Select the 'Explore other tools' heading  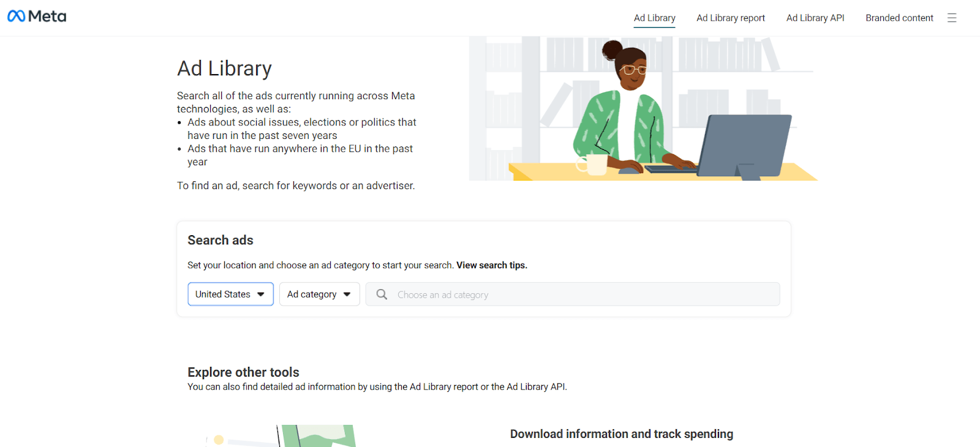click(x=243, y=372)
